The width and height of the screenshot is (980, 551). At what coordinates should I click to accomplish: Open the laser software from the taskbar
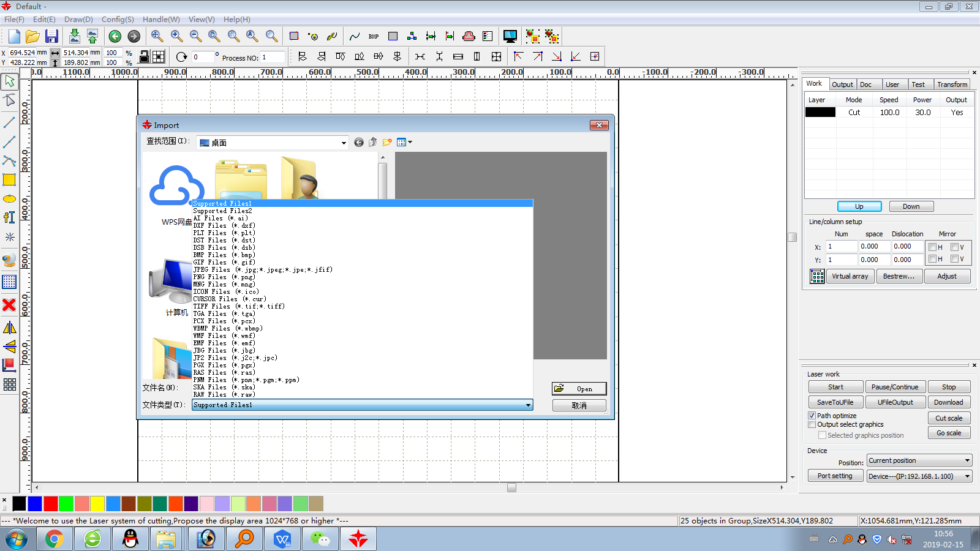(x=358, y=539)
